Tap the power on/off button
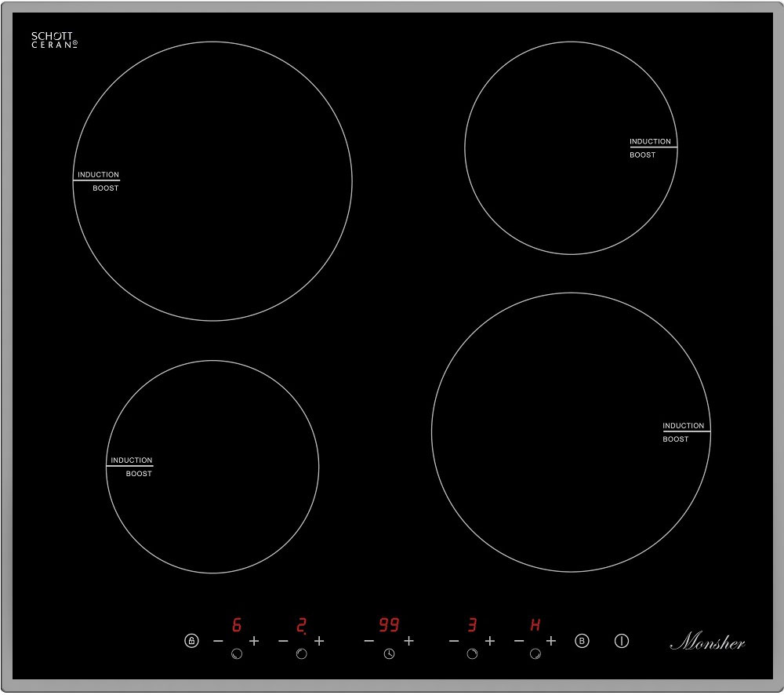 [622, 641]
